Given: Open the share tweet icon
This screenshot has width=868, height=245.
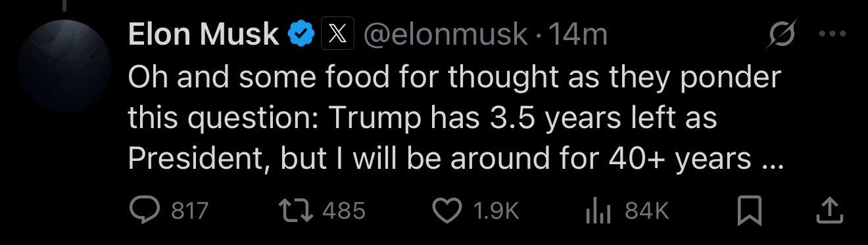Looking at the screenshot, I should [x=831, y=210].
